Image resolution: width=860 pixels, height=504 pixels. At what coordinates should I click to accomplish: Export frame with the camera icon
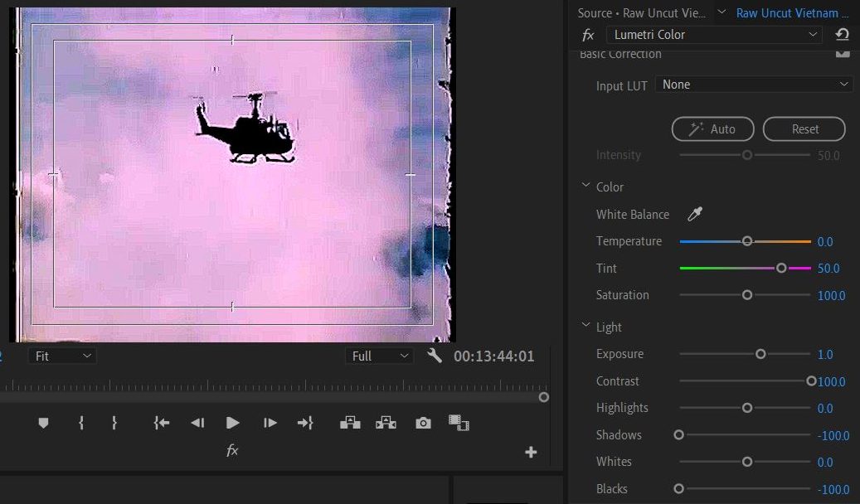point(423,423)
